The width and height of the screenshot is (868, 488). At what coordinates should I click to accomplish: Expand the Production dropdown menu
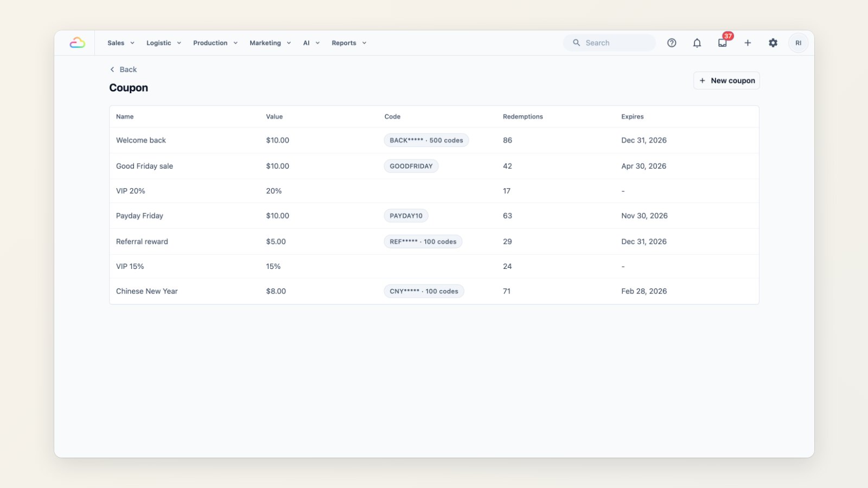(x=215, y=43)
